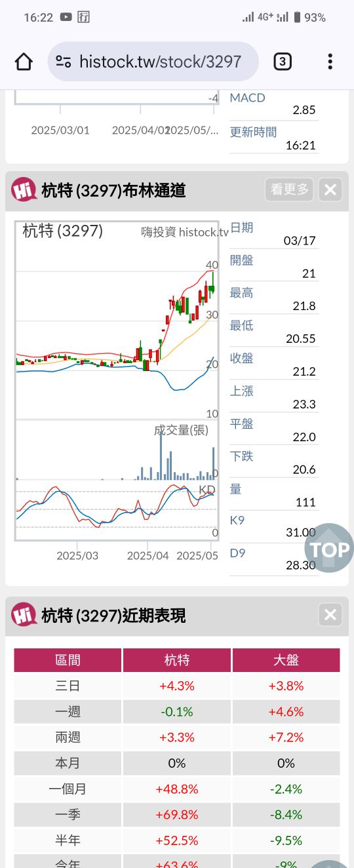Tap the -9.5% value in 半年 row
354x868 pixels.
[x=286, y=840]
